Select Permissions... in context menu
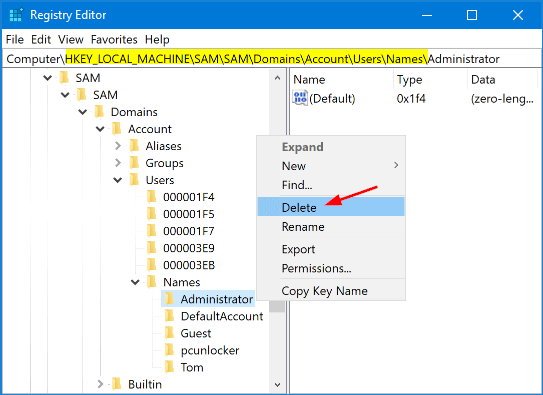The width and height of the screenshot is (543, 395). click(316, 268)
